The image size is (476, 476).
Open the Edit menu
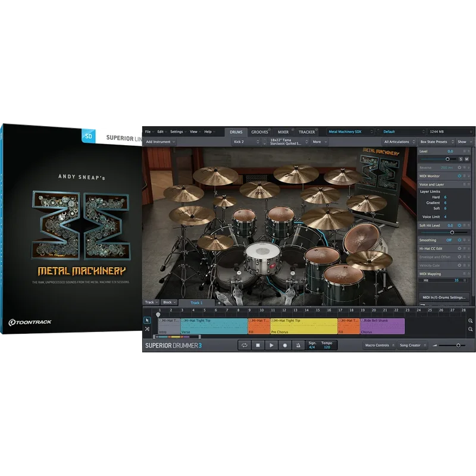(x=162, y=131)
